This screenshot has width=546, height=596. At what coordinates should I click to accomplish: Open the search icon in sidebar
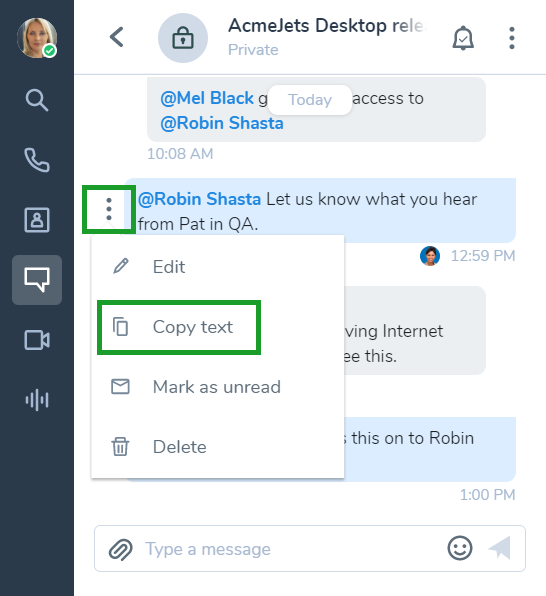37,100
